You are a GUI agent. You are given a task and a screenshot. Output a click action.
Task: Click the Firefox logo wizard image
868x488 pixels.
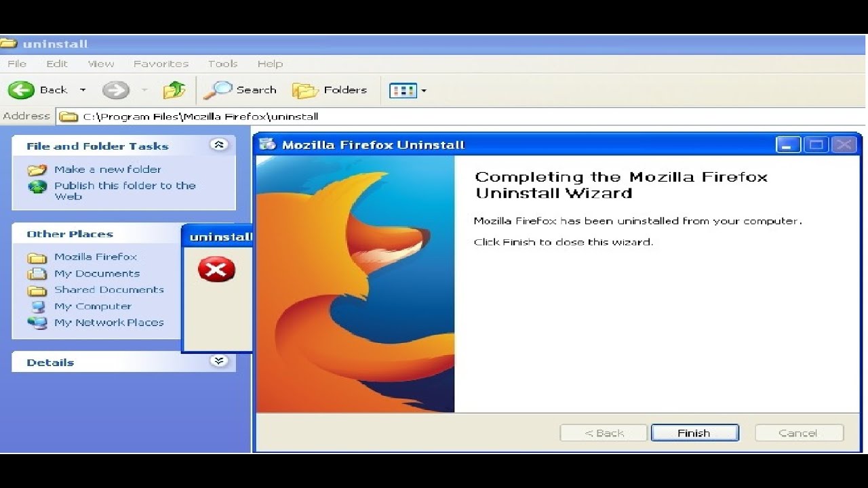[355, 284]
